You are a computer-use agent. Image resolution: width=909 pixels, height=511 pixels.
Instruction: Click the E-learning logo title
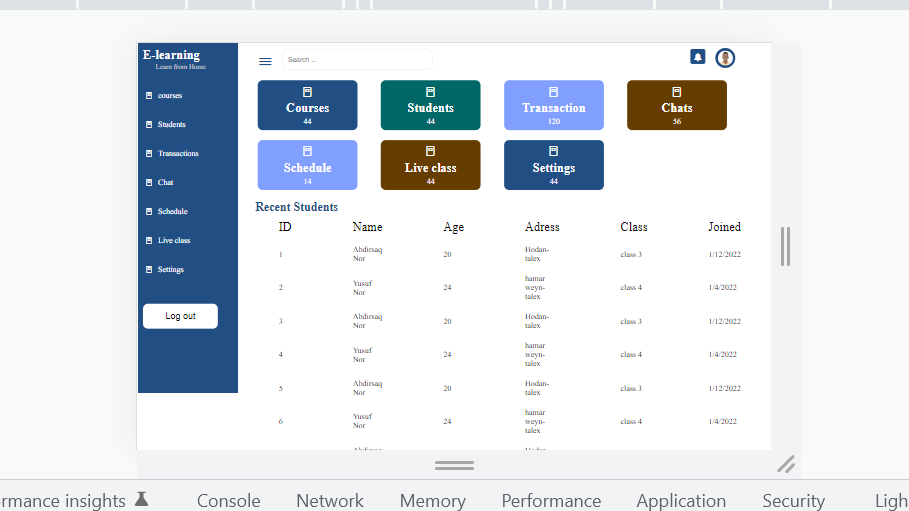tap(172, 55)
